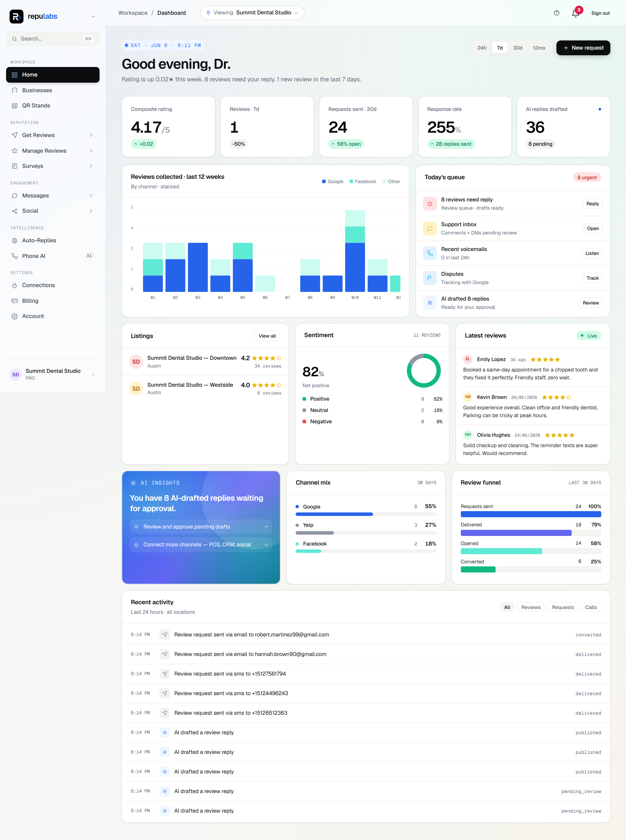The height and width of the screenshot is (840, 626).
Task: Filter recent activity by Requests
Action: click(x=563, y=607)
